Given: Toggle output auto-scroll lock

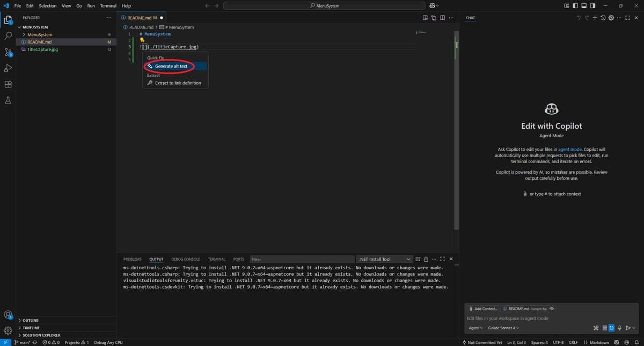Looking at the screenshot, I should pyautogui.click(x=426, y=259).
